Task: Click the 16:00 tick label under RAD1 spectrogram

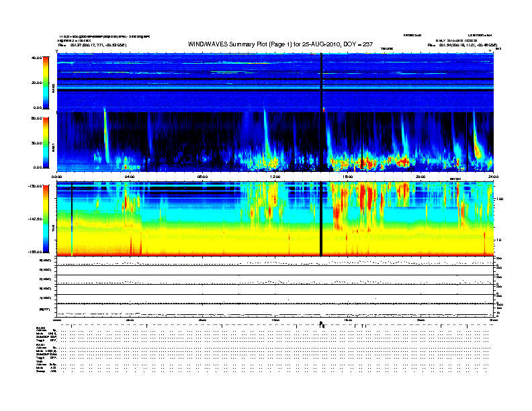Action: (x=348, y=177)
